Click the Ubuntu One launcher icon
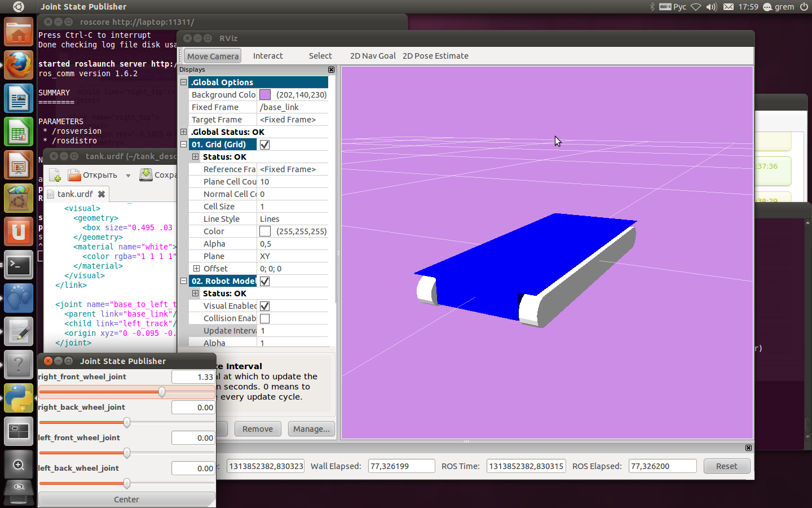The width and height of the screenshot is (812, 508). [19, 231]
